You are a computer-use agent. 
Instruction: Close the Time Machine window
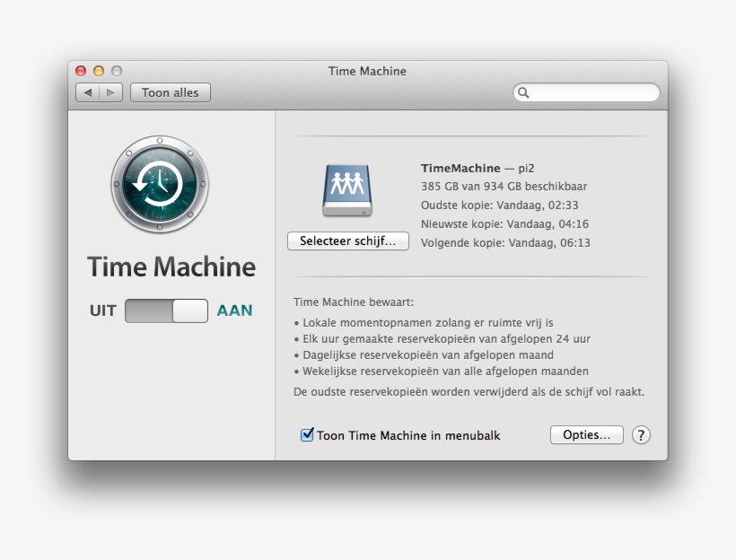pos(81,71)
